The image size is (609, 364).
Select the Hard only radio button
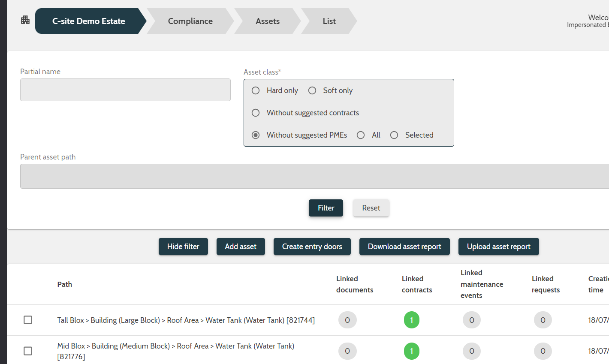point(256,90)
